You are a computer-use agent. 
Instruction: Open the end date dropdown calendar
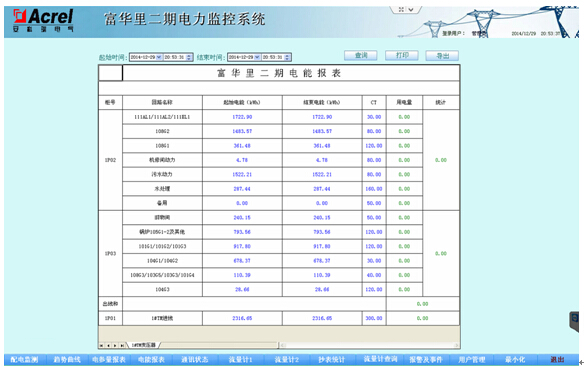coord(257,57)
